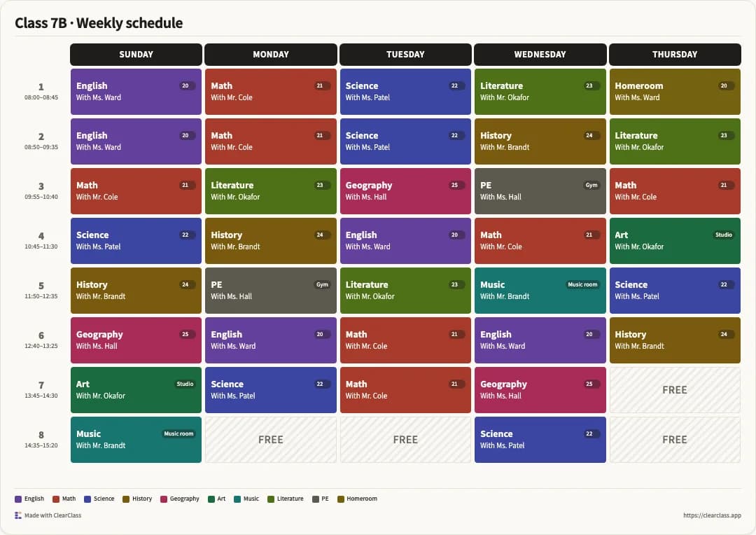The image size is (756, 535).
Task: Click period 8 time label 14:35–15:20
Action: 41,445
